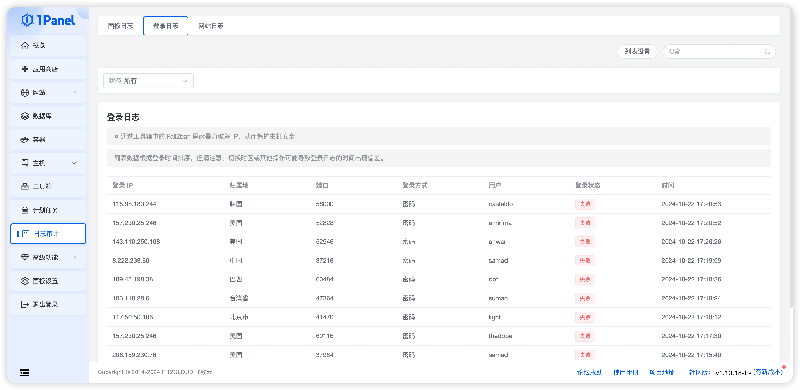Click the new-version link beside the version number

(x=768, y=373)
